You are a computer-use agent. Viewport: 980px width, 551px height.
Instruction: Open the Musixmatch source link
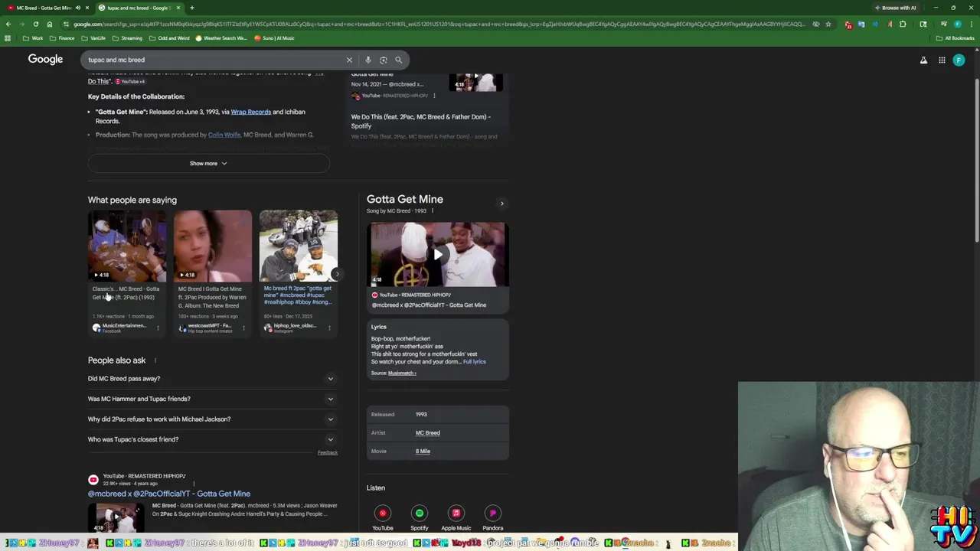(x=402, y=373)
